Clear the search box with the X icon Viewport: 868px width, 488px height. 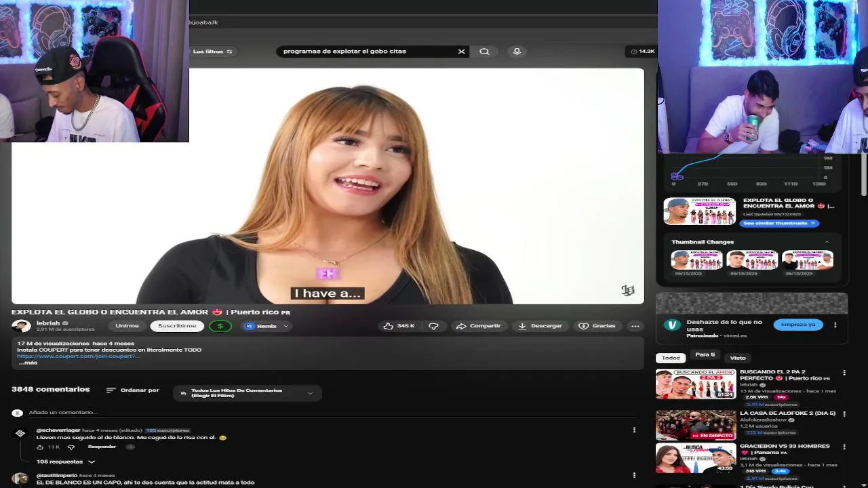click(x=462, y=52)
